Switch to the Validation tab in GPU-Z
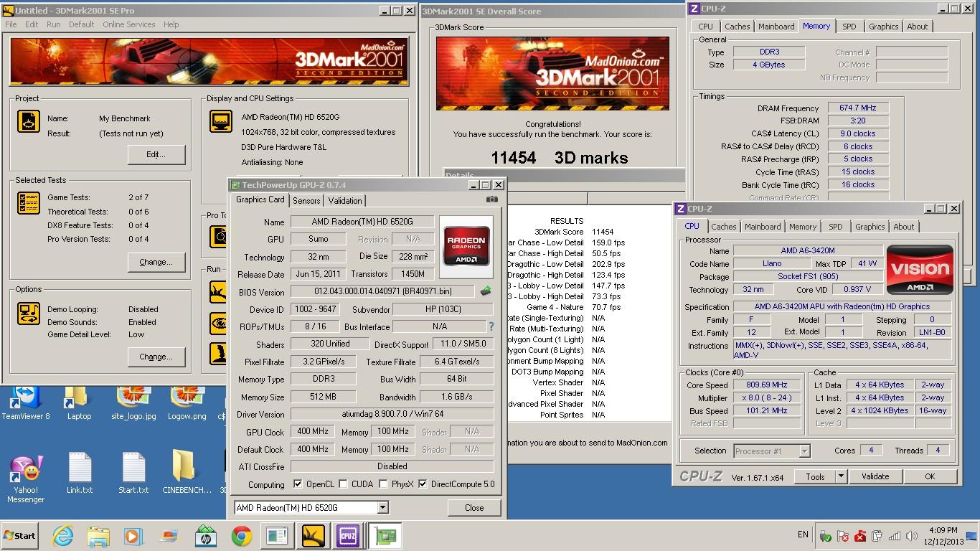The width and height of the screenshot is (980, 551). coord(345,201)
